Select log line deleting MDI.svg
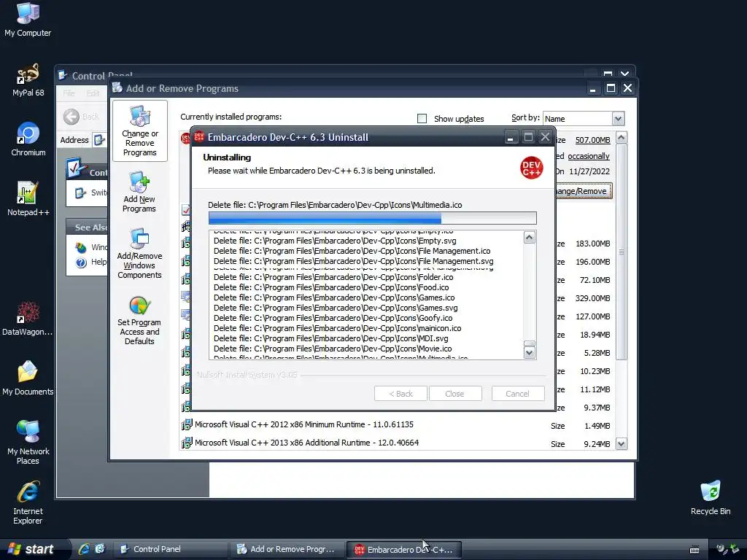747x560 pixels. [x=330, y=338]
